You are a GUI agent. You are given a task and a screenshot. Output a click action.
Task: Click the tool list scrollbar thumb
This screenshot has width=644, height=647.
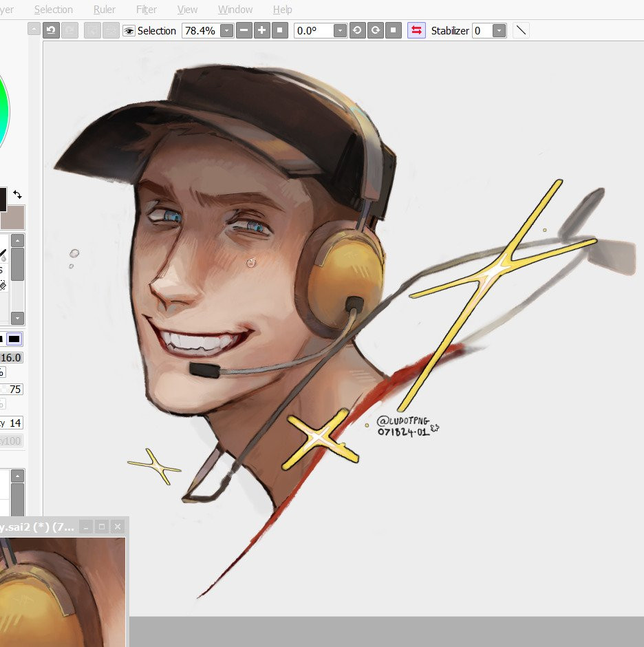click(x=17, y=264)
